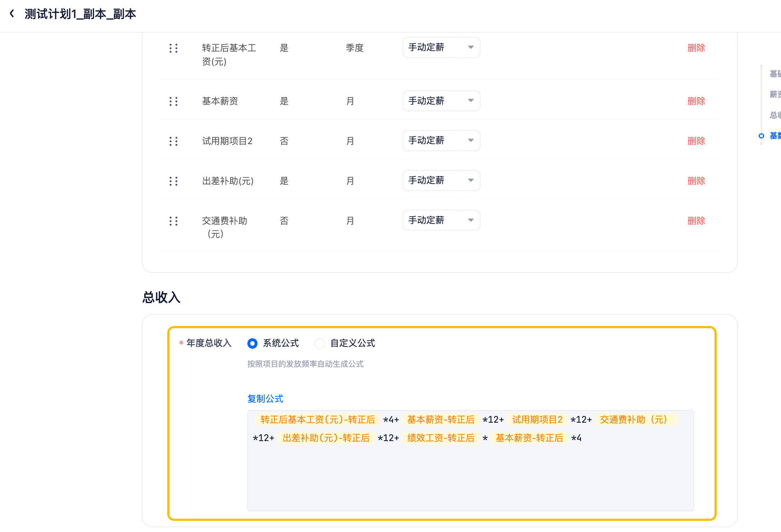
Task: Click the 复制公式 link
Action: coord(265,399)
